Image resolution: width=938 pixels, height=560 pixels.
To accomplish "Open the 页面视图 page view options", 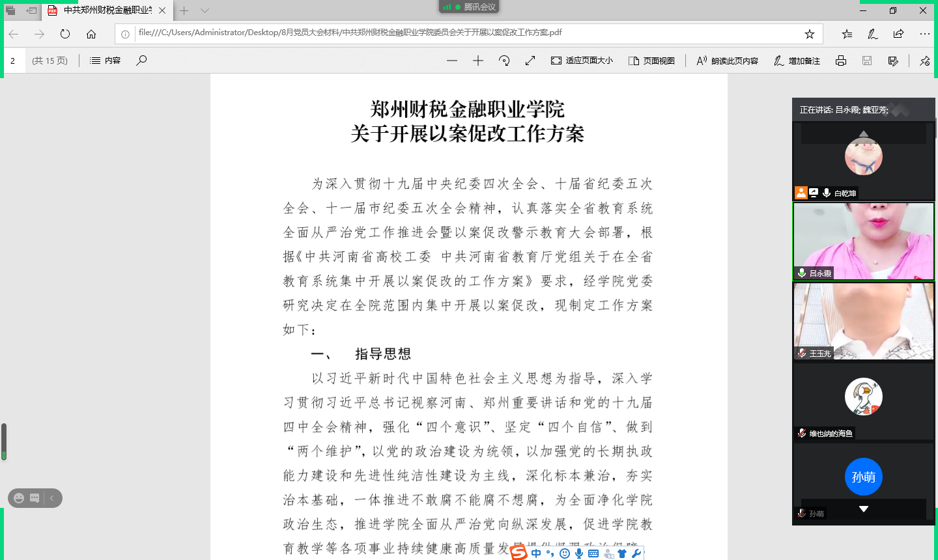I will (x=651, y=61).
